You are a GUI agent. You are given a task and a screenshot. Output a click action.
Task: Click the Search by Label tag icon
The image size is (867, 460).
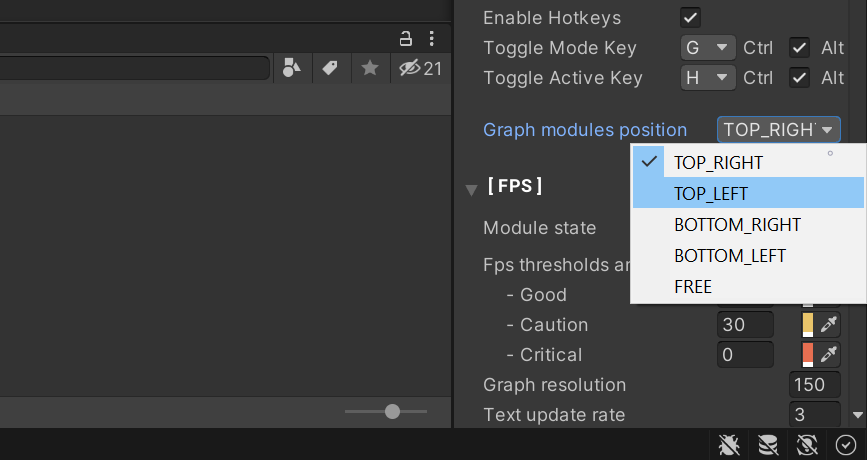330,68
